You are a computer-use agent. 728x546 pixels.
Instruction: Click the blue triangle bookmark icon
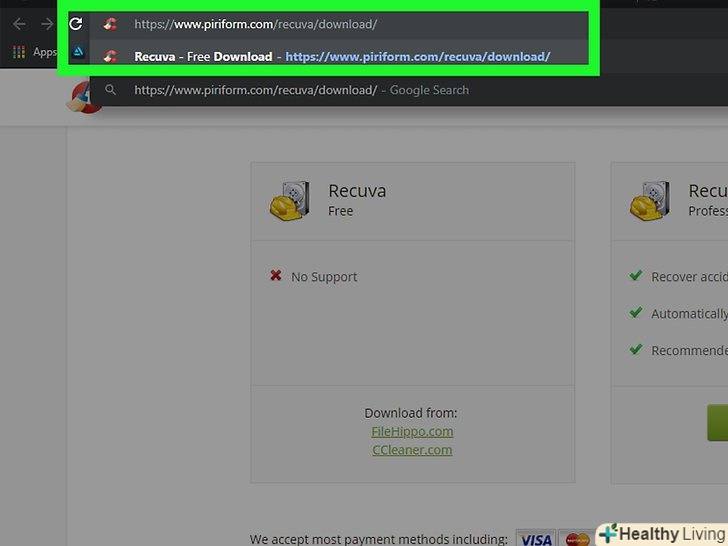78,52
